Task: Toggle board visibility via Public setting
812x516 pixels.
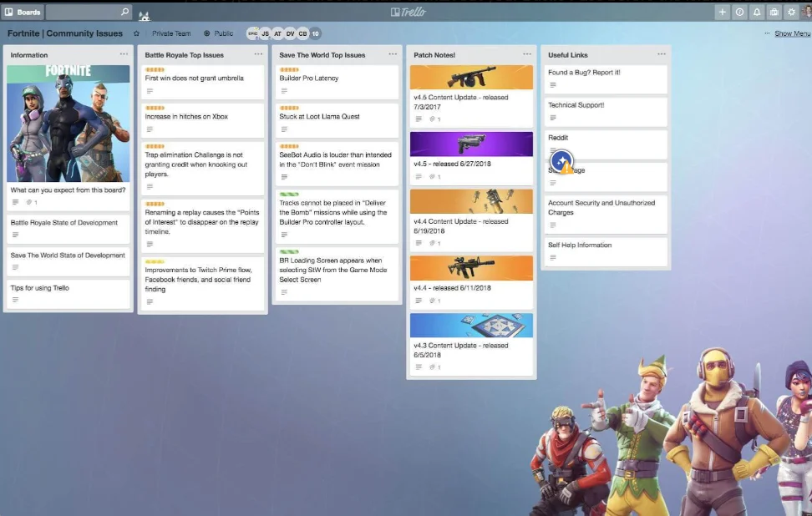Action: pos(220,33)
